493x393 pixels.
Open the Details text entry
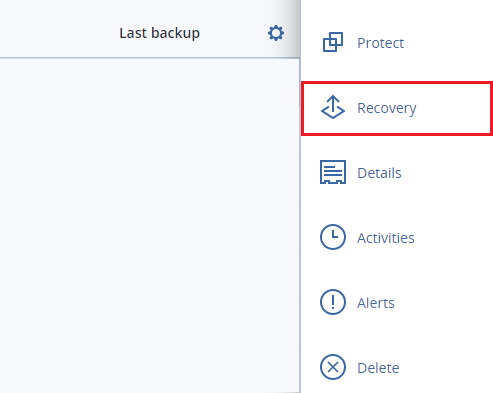click(x=379, y=173)
